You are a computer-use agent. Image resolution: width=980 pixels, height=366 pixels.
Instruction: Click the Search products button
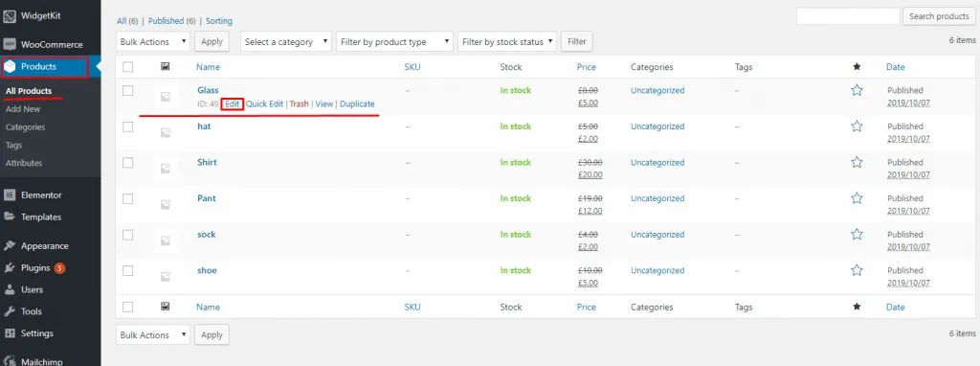point(940,16)
